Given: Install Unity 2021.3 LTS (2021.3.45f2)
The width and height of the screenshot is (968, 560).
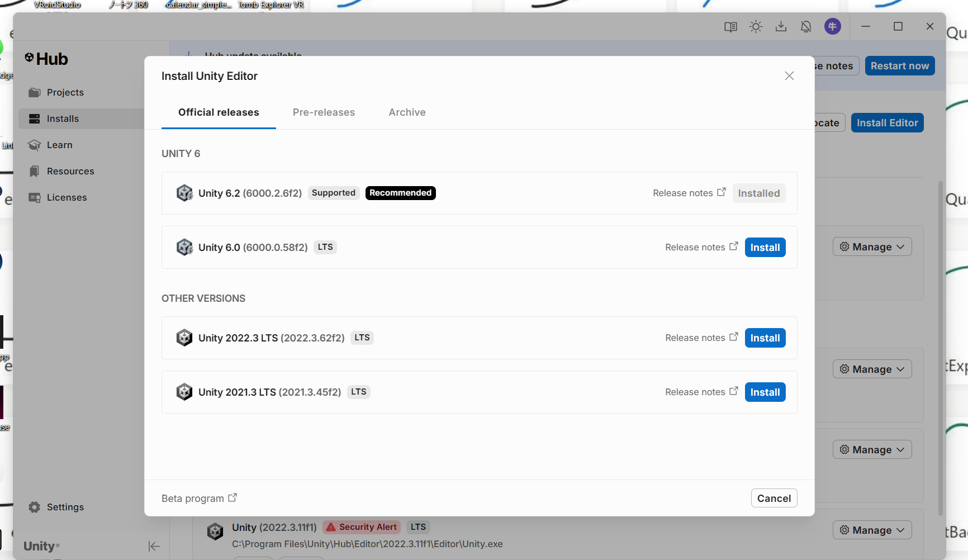Looking at the screenshot, I should (x=765, y=392).
